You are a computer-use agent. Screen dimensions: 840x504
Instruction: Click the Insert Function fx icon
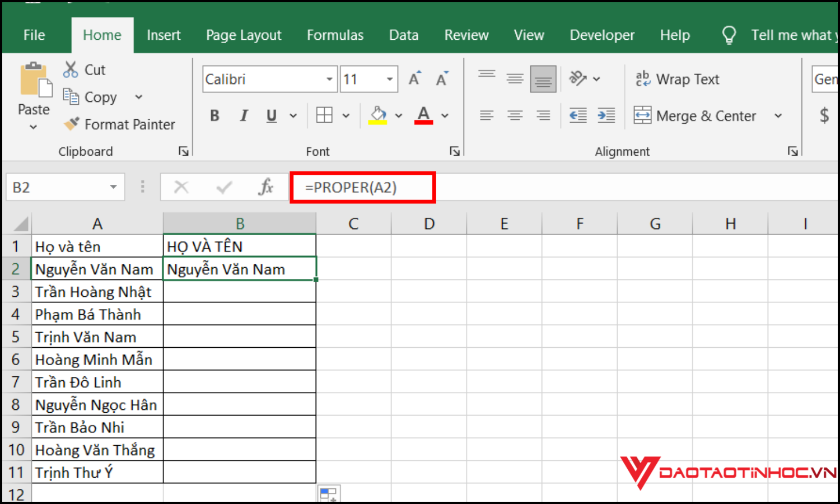click(x=266, y=187)
